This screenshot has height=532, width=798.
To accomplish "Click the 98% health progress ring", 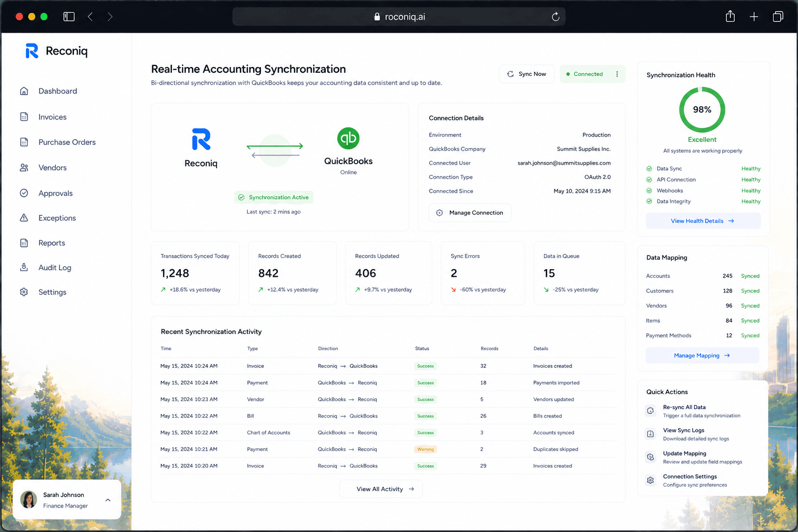I will [702, 110].
